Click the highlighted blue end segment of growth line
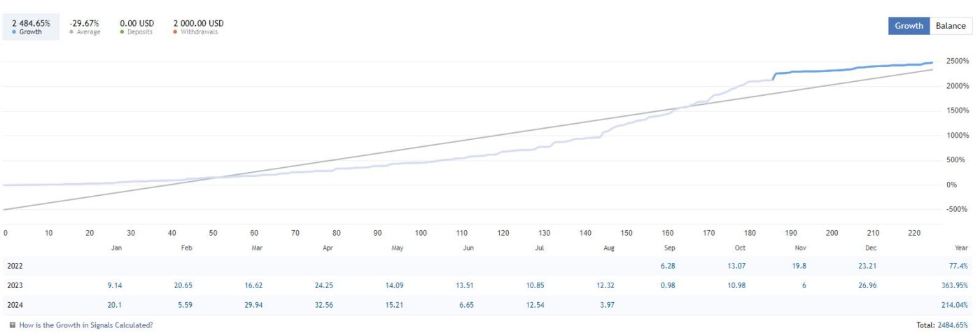The width and height of the screenshot is (980, 335). [853, 69]
